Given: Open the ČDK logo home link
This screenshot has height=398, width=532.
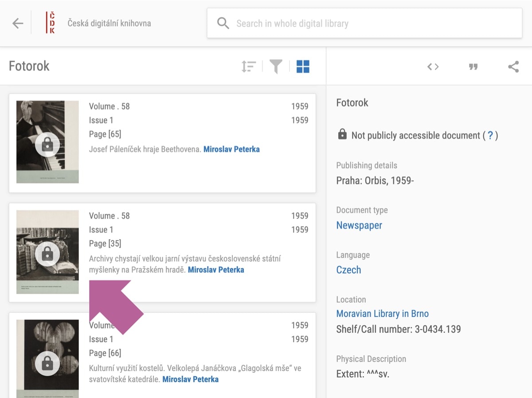Looking at the screenshot, I should pos(51,23).
